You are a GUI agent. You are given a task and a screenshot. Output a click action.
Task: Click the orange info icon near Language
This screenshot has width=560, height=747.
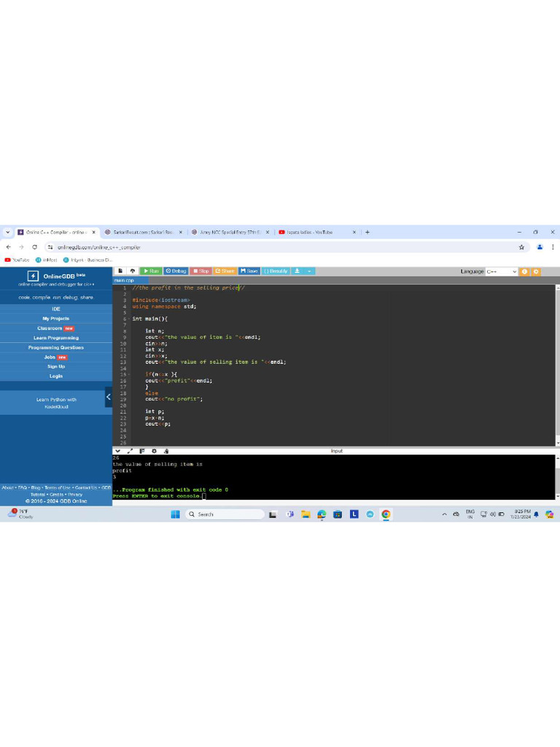click(524, 271)
